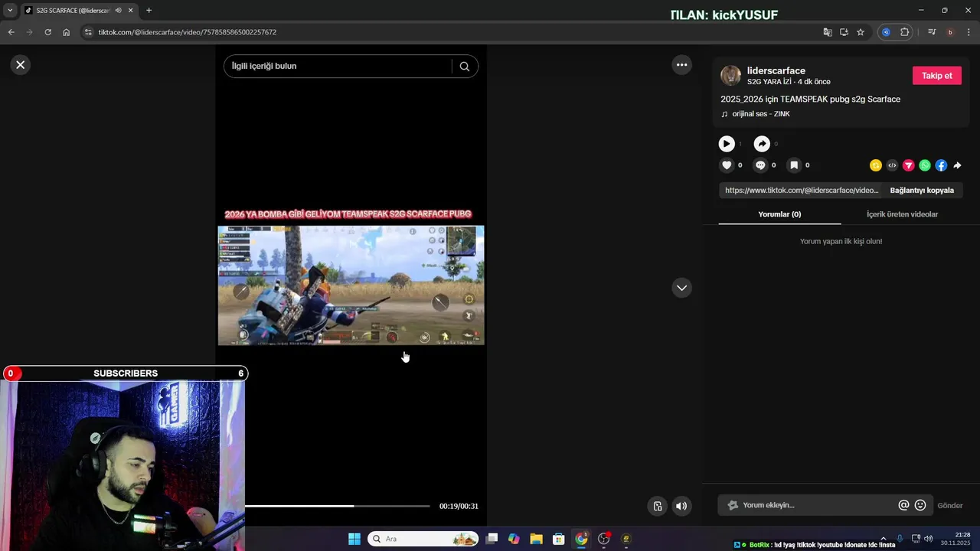
Task: Open the browser extensions puzzle icon
Action: click(x=904, y=32)
